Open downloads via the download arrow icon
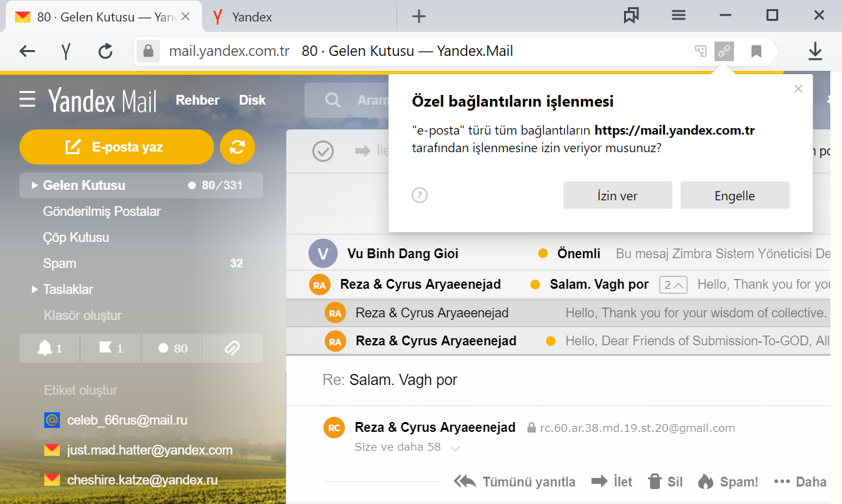The height and width of the screenshot is (504, 842). (815, 51)
